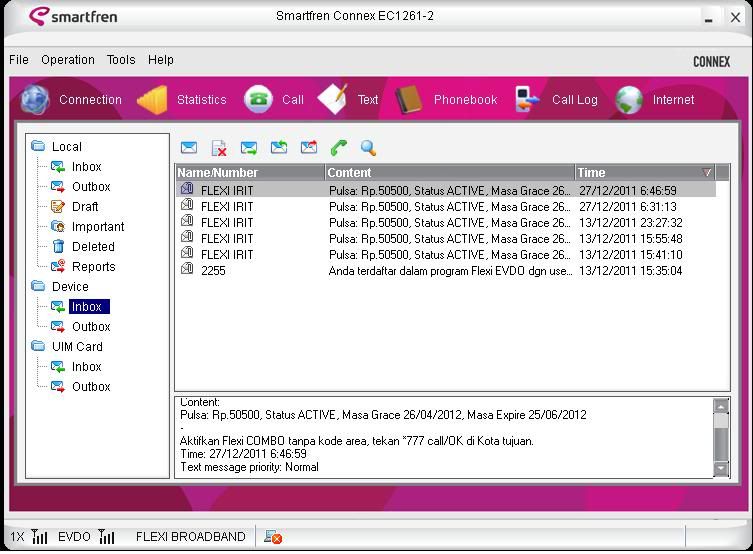
Task: Click FLEXI BROADBAND status bar text
Action: pos(191,536)
